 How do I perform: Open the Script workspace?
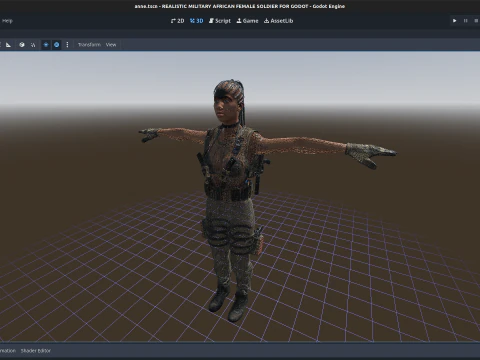220,21
